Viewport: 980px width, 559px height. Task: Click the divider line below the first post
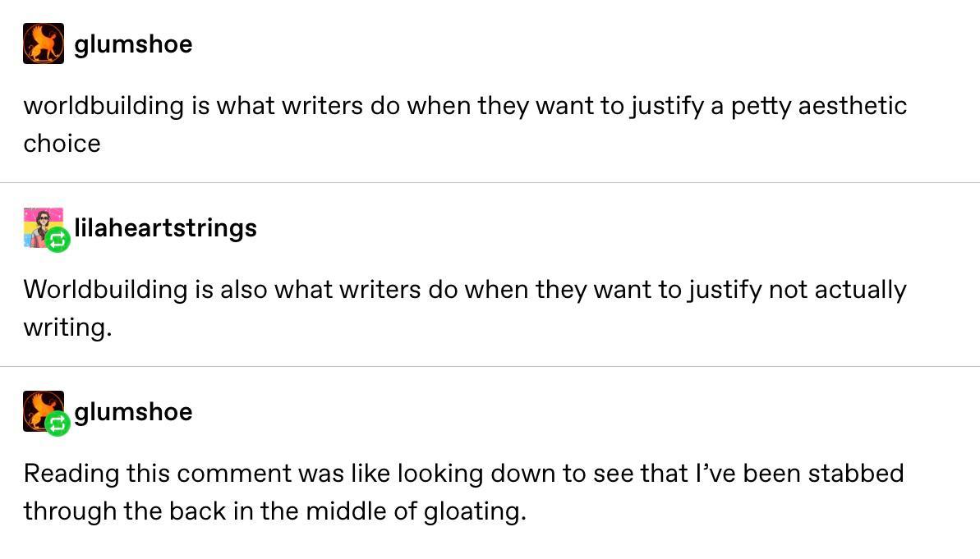[x=490, y=182]
